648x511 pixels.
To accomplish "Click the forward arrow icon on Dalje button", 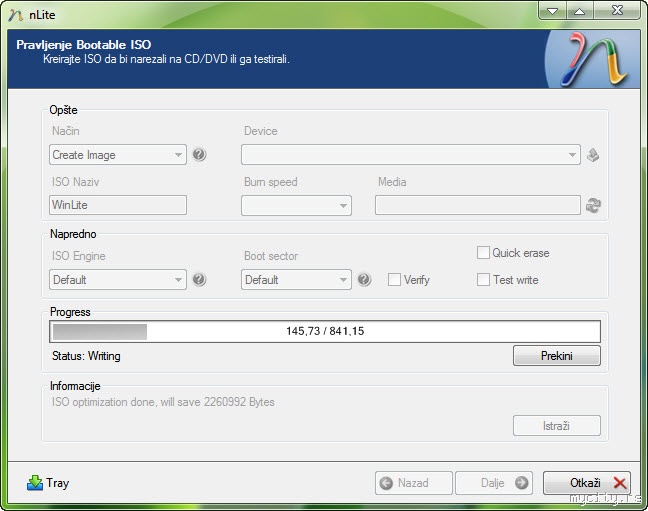I will pyautogui.click(x=522, y=483).
